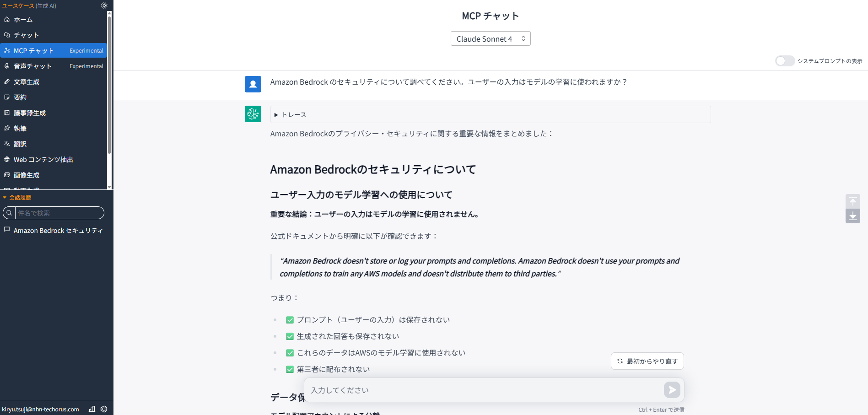Open チャット in the sidebar

tap(54, 35)
